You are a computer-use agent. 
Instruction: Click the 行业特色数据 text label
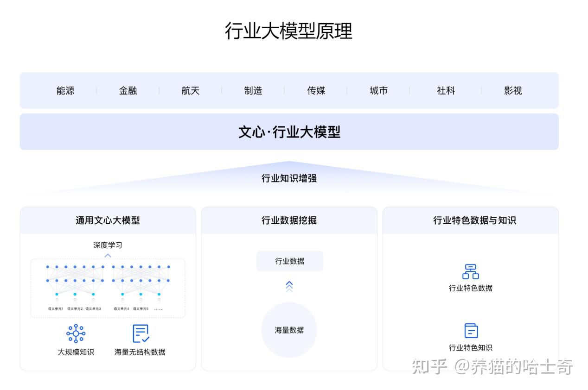(x=471, y=288)
